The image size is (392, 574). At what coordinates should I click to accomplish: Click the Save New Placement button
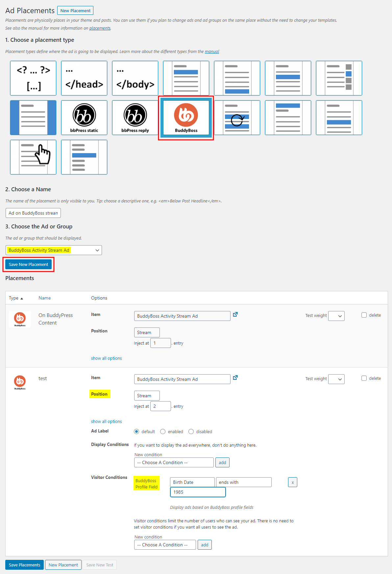pos(29,264)
